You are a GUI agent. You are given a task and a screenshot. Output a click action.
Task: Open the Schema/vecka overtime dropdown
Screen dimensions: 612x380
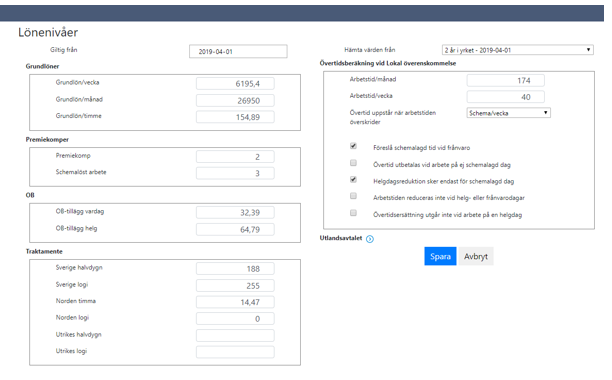(509, 113)
